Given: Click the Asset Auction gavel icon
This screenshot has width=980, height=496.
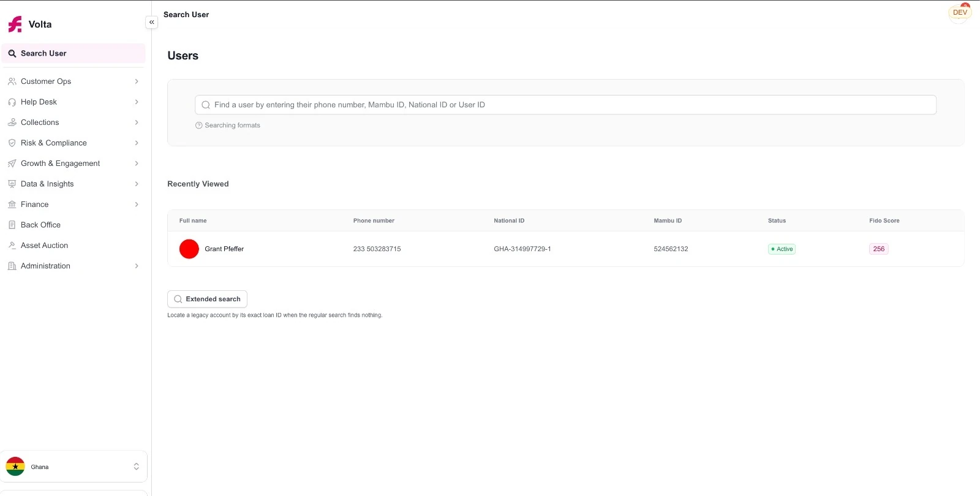Looking at the screenshot, I should point(12,246).
